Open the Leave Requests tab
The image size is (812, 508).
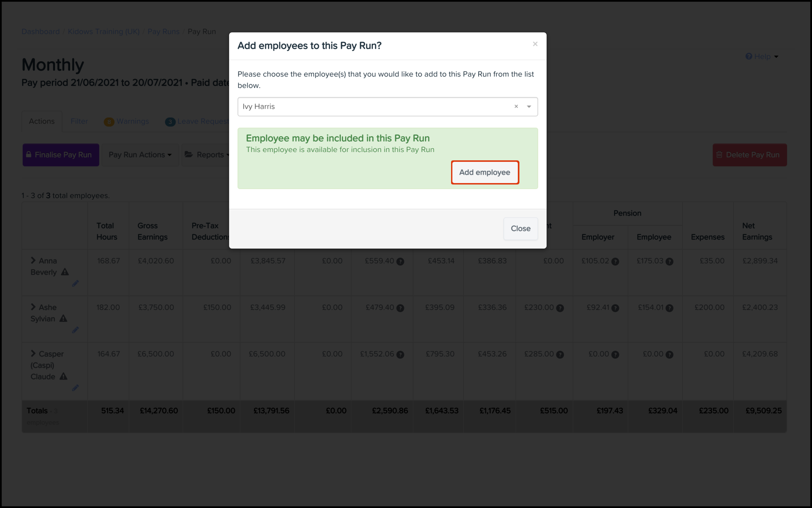pyautogui.click(x=197, y=121)
